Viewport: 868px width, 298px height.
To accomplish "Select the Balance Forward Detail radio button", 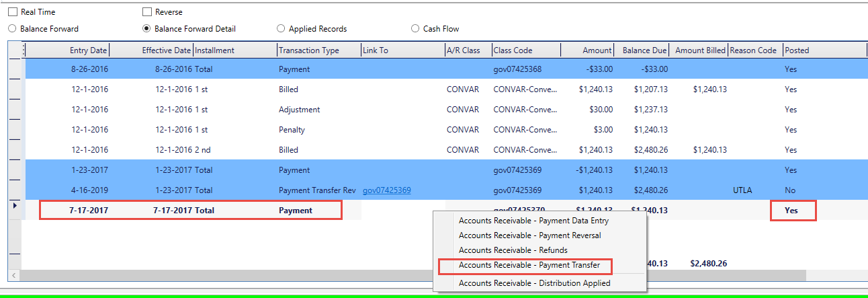I will pyautogui.click(x=146, y=29).
